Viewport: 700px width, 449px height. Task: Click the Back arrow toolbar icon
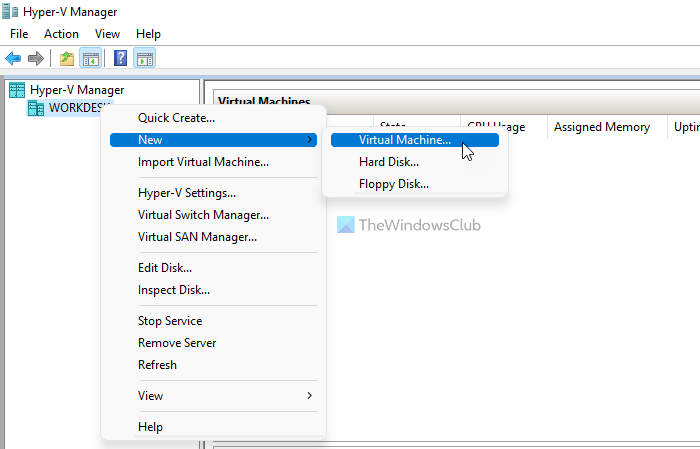(13, 58)
